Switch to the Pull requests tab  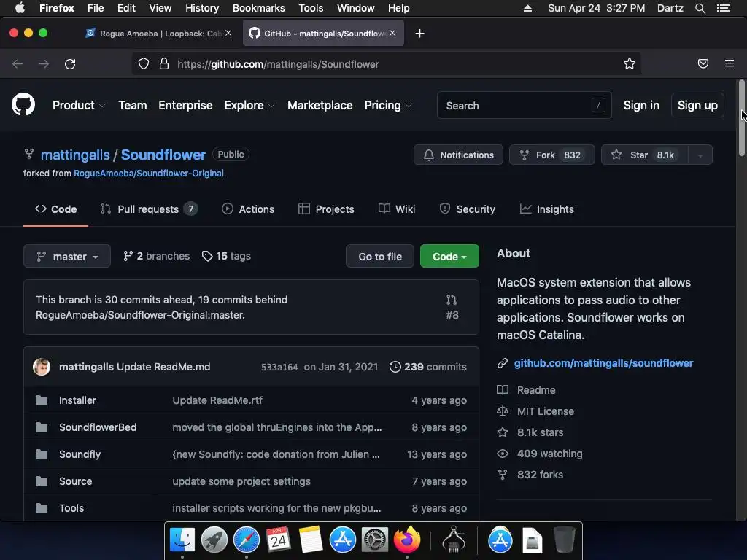149,209
